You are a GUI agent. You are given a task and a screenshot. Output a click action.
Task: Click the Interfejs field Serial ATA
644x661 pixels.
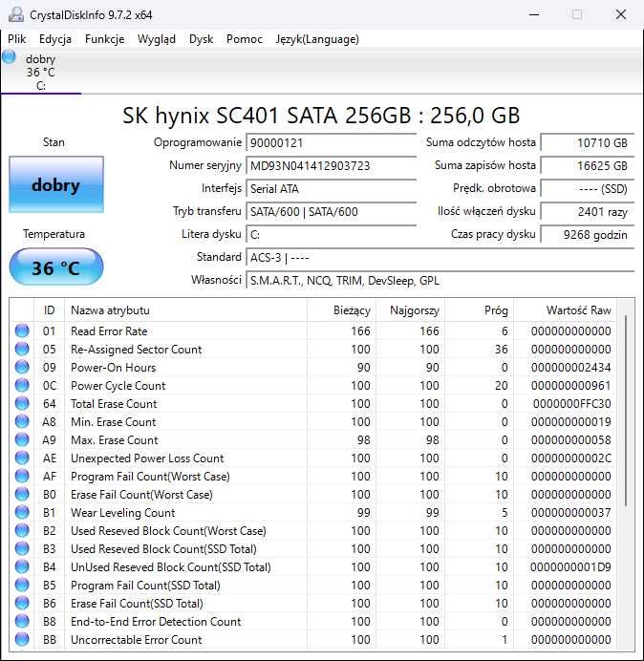331,188
